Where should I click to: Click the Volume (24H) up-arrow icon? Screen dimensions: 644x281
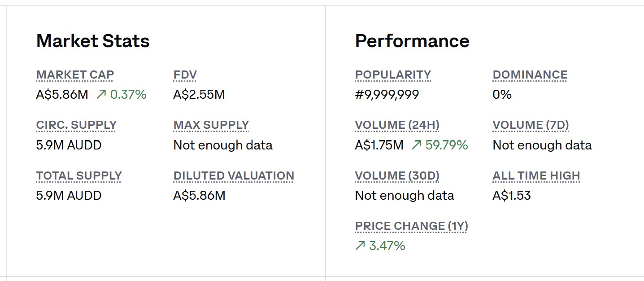coord(416,145)
